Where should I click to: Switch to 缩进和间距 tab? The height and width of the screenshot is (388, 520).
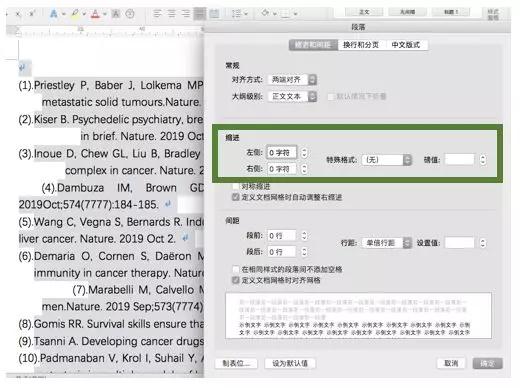(x=313, y=45)
